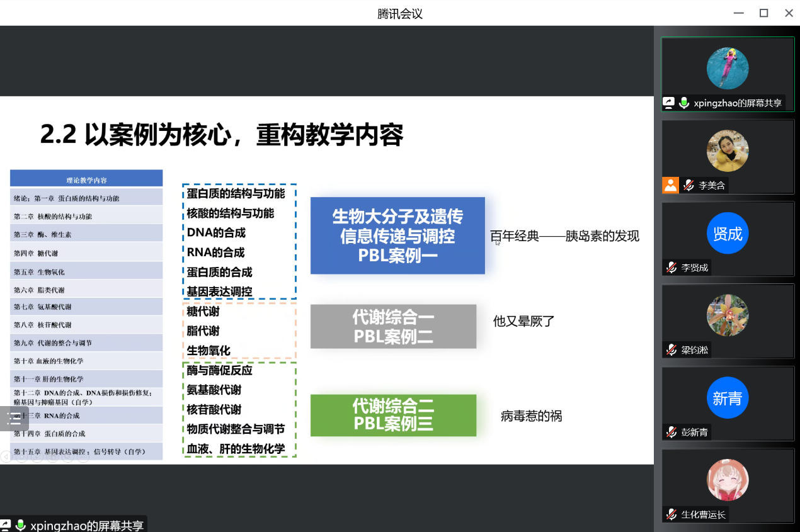
Task: Click the blue PBL案例一 box on slide
Action: (x=397, y=235)
